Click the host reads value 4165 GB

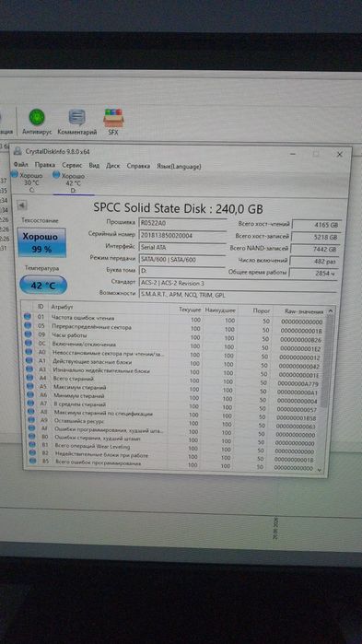[317, 225]
